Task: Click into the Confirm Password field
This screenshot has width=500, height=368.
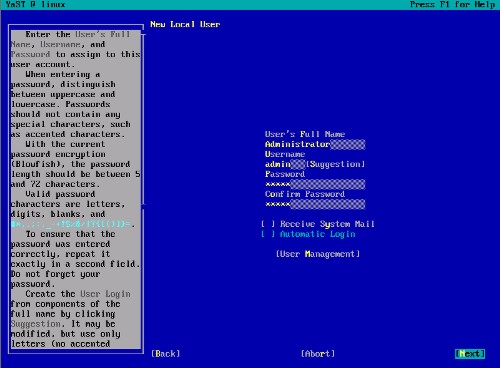Action: click(x=315, y=204)
